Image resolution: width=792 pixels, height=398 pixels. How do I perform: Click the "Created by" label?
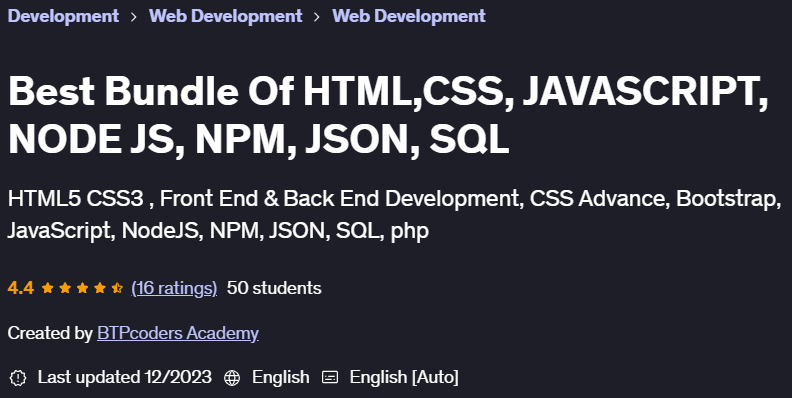(x=50, y=333)
